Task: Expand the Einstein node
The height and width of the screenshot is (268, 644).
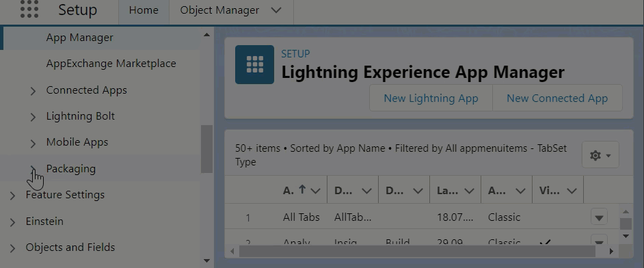Action: tap(12, 222)
